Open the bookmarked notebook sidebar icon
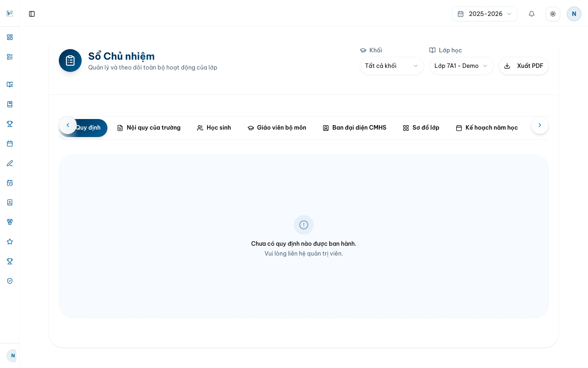 10,104
